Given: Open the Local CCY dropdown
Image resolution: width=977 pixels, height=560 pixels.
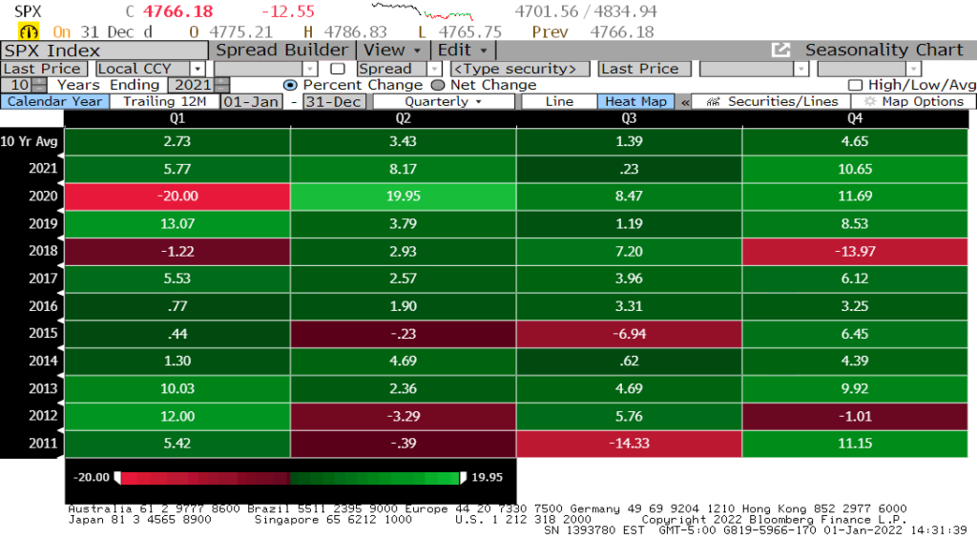Looking at the screenshot, I should [x=197, y=69].
